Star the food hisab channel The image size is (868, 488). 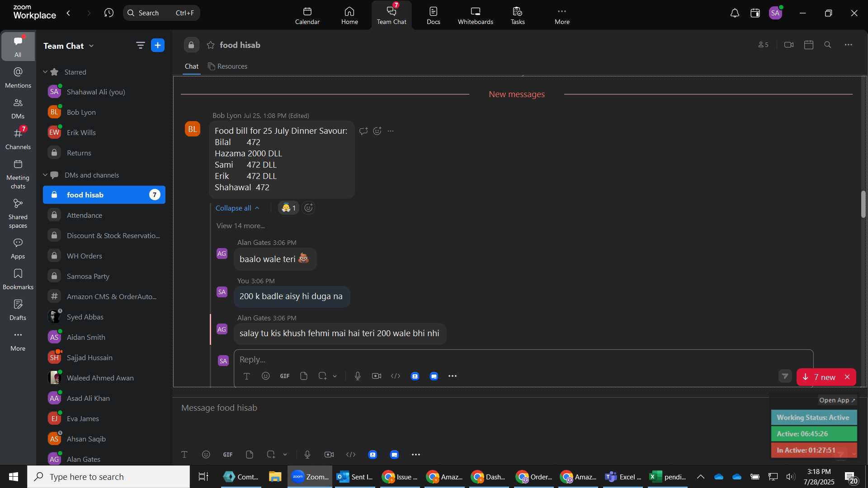pyautogui.click(x=211, y=45)
